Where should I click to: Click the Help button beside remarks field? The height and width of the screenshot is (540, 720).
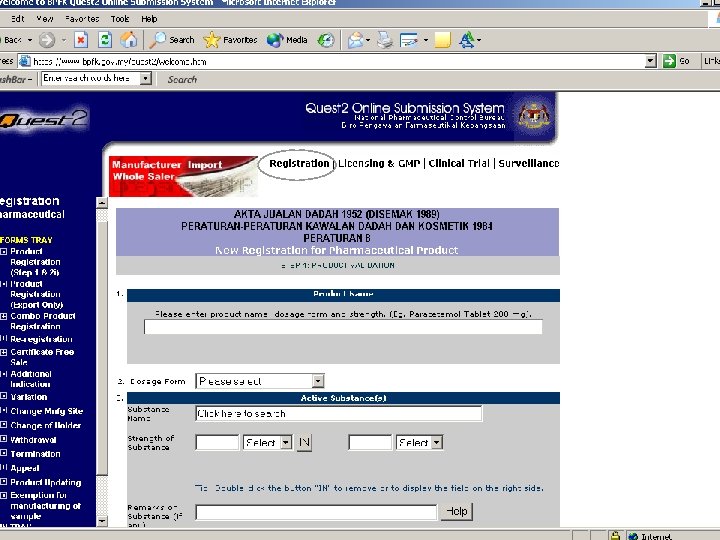[457, 512]
